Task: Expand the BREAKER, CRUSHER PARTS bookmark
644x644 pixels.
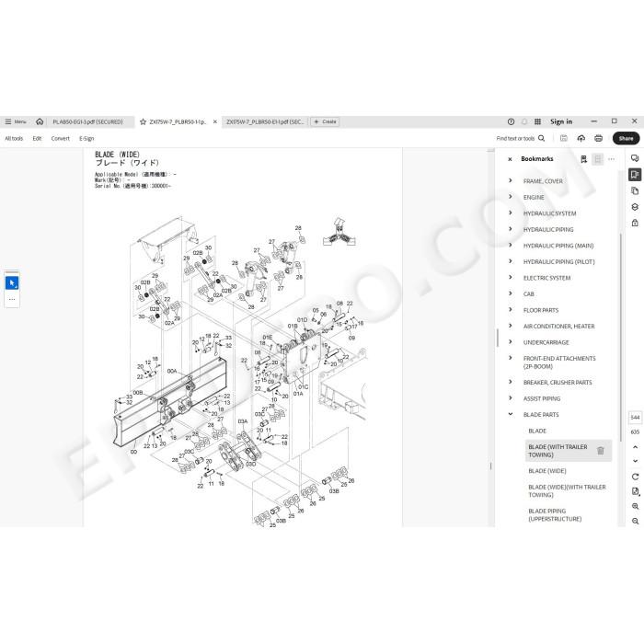Action: pyautogui.click(x=511, y=382)
